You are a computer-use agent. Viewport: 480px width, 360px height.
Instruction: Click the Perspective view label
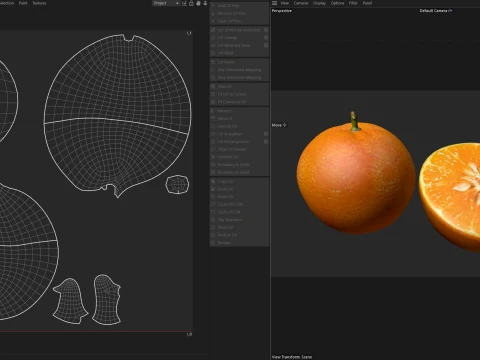(282, 11)
